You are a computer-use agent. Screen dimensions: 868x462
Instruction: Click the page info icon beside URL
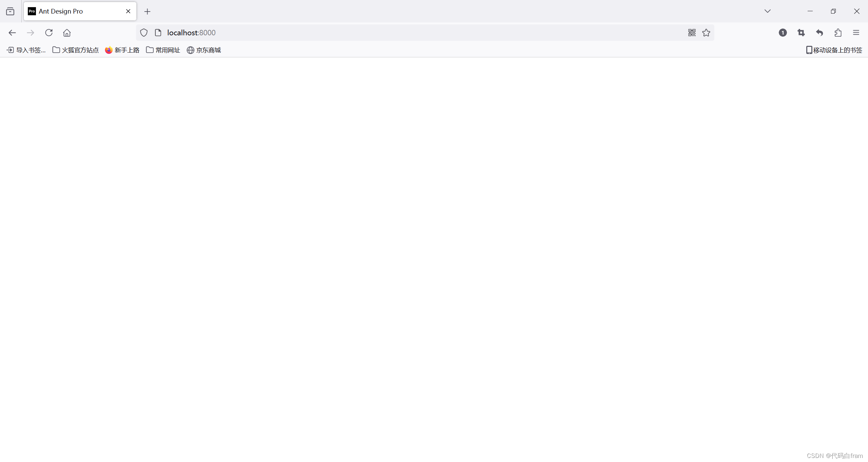158,33
